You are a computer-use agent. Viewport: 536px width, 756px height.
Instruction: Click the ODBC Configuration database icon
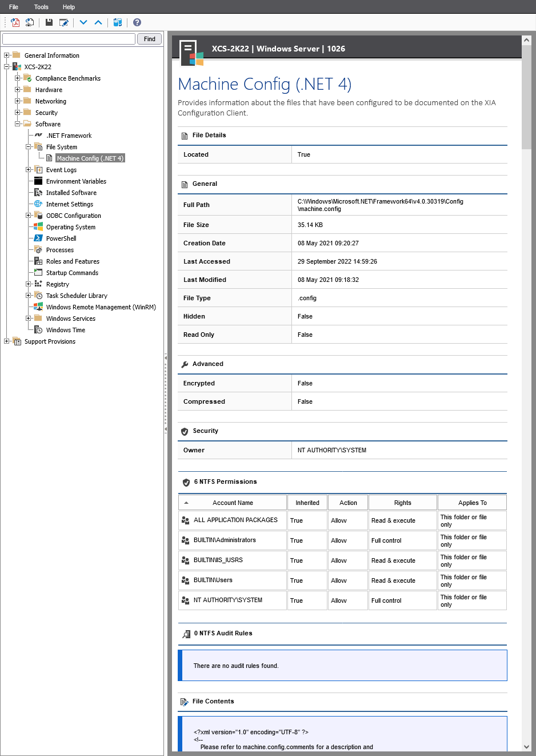[38, 216]
